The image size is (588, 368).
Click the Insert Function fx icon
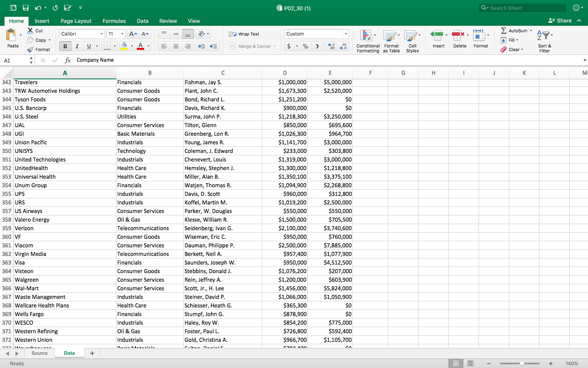pos(68,60)
